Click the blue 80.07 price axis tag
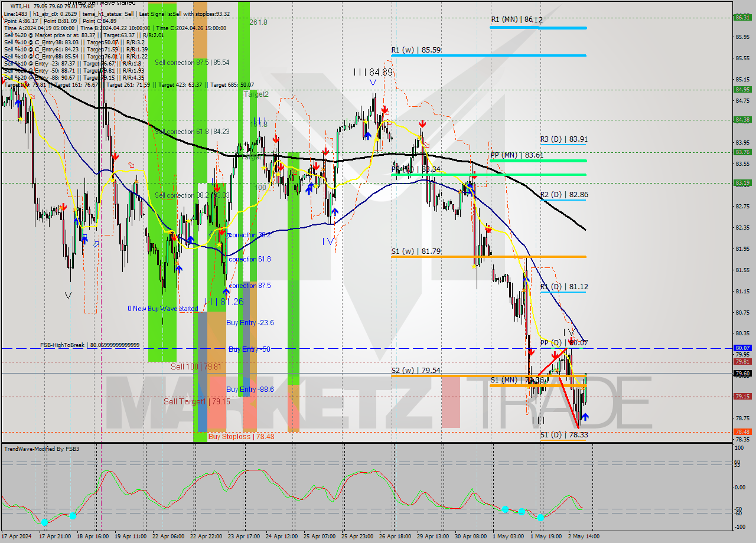Screen dimensions: 756x543 tap(742, 348)
